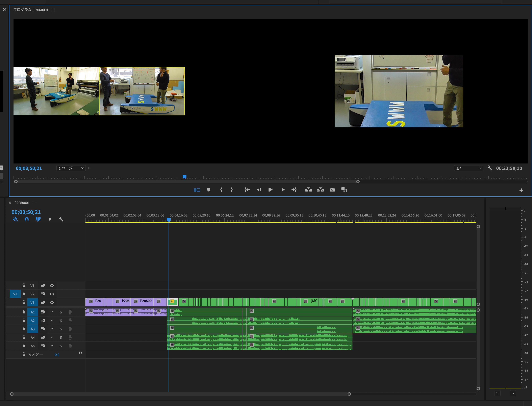Open the 1/4 playback resolution dropdown
This screenshot has height=406, width=532.
pyautogui.click(x=468, y=168)
